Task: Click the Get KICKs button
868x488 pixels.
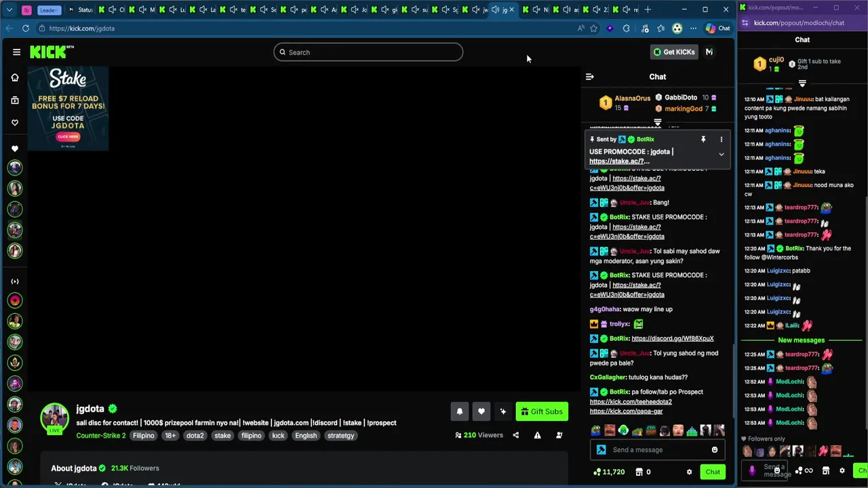Action: [x=673, y=52]
